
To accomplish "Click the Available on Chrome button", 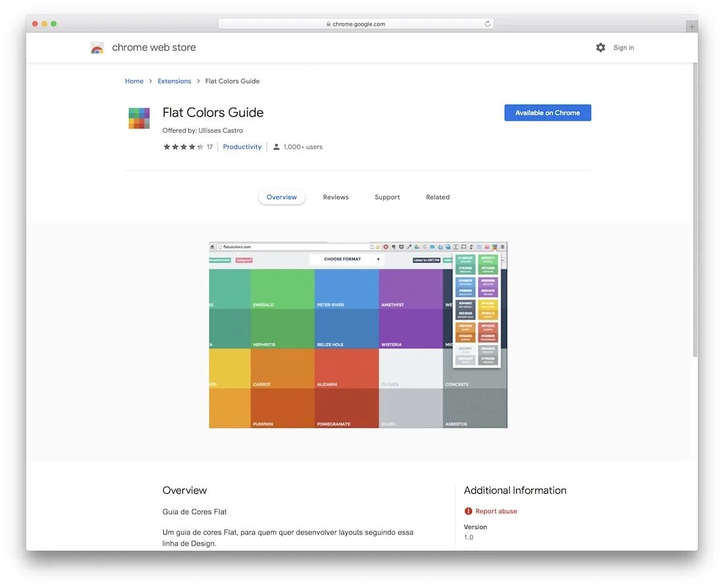I will coord(548,112).
